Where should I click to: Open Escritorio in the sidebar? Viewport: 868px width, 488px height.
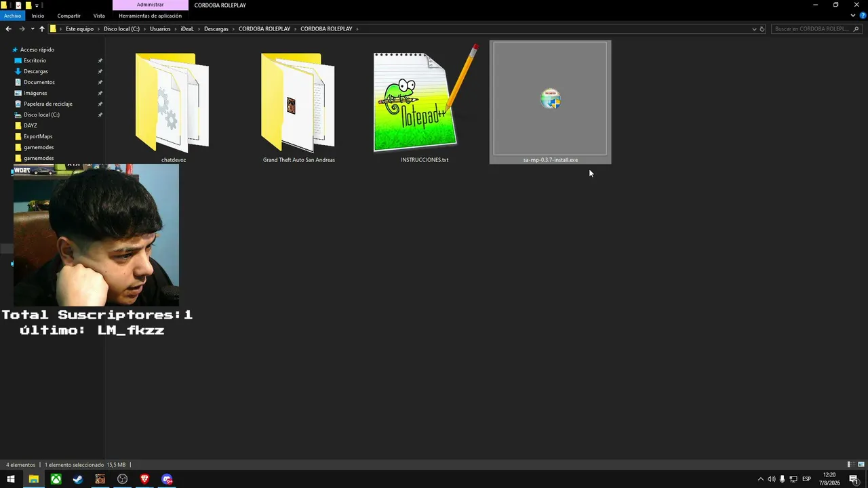pos(35,60)
